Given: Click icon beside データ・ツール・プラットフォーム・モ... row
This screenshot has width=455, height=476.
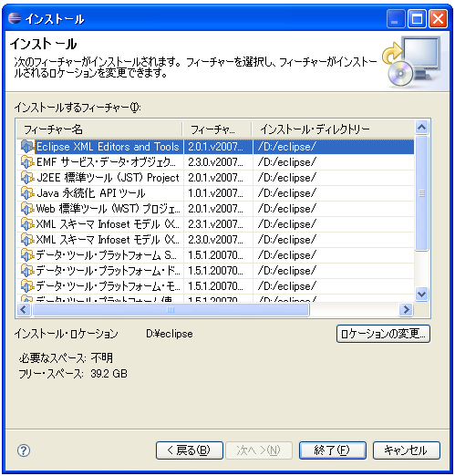Looking at the screenshot, I should (27, 286).
